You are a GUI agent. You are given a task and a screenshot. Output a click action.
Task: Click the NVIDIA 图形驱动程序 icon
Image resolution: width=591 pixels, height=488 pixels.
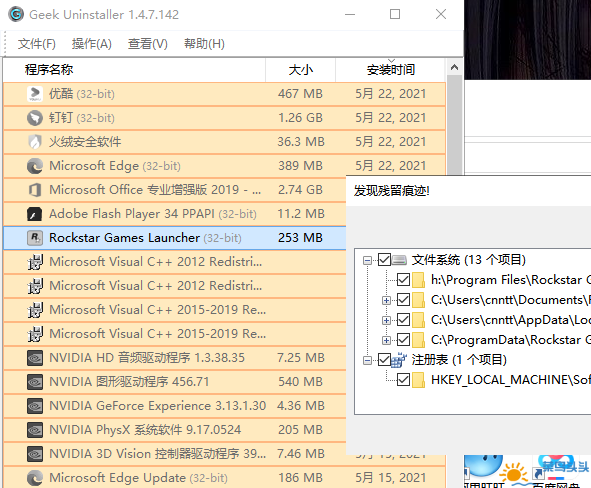[35, 382]
